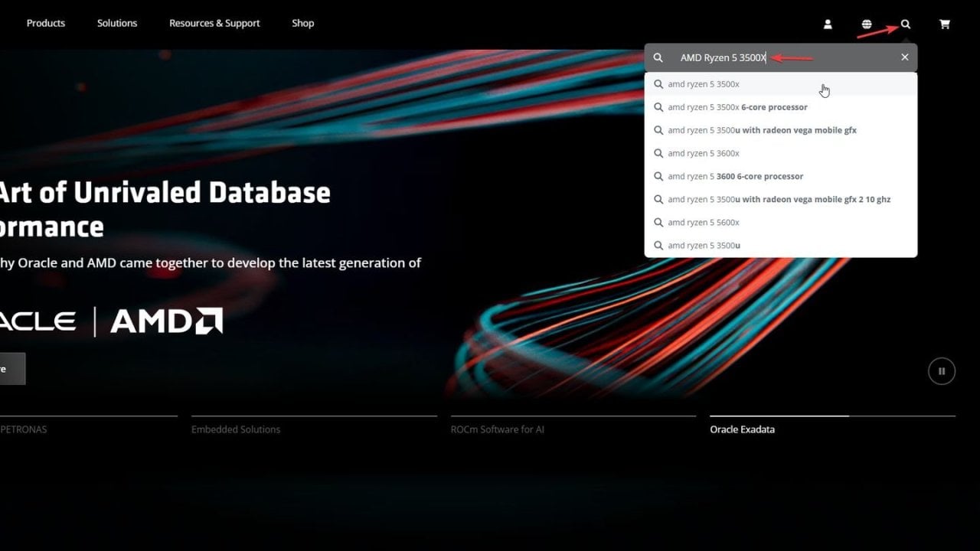Choose "amd ryzen 5 3500x 6-core processor" suggestion

(x=737, y=107)
